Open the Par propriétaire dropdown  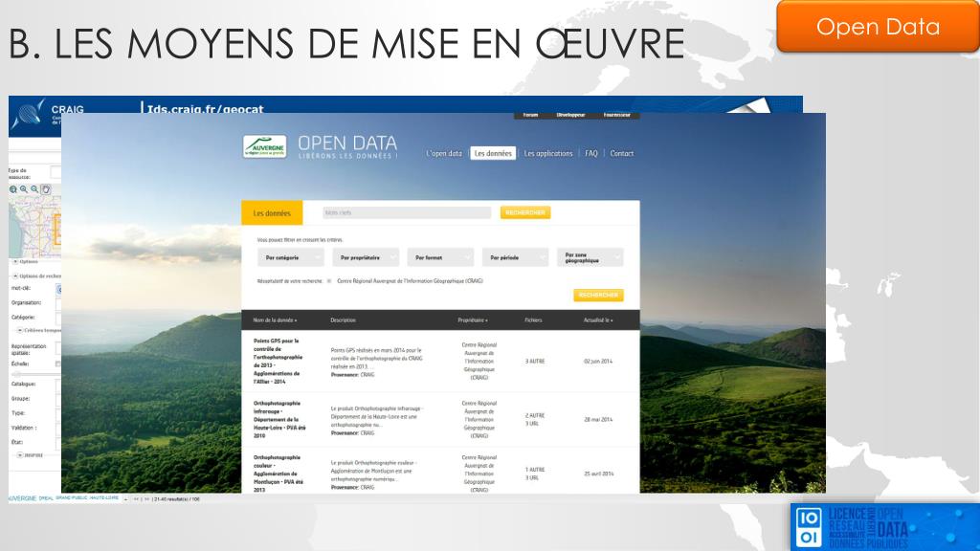coord(366,257)
